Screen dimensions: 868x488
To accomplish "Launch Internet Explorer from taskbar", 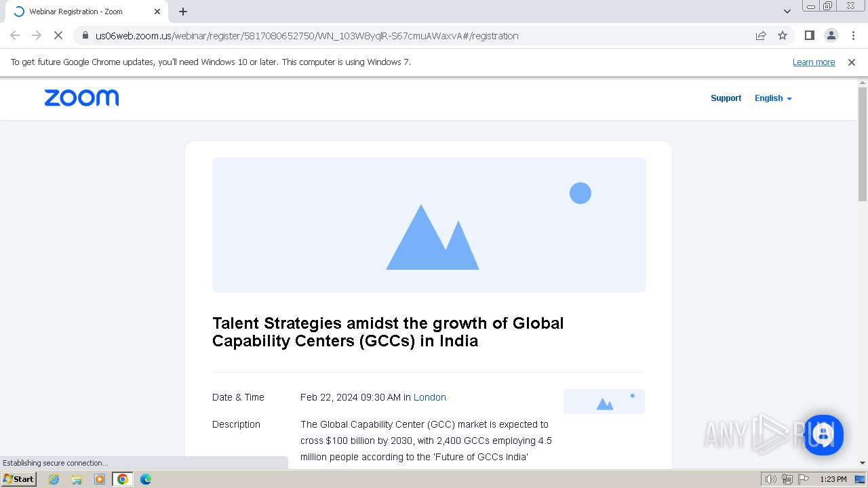I will coord(54,479).
